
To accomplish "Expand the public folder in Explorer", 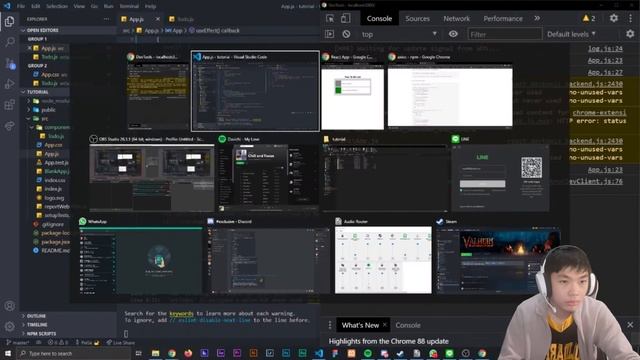I will [x=48, y=110].
